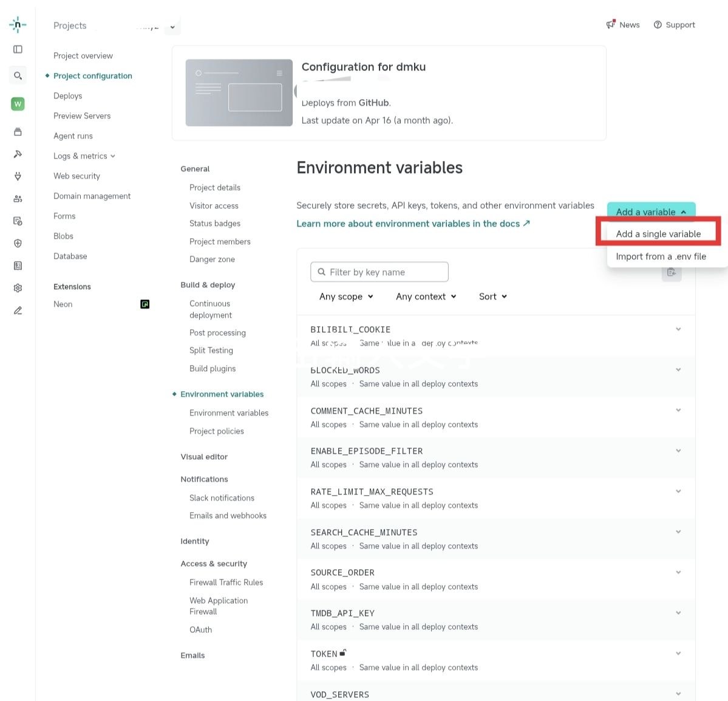Expand the BILIBILI_COOKIE variable row chevron

click(678, 329)
